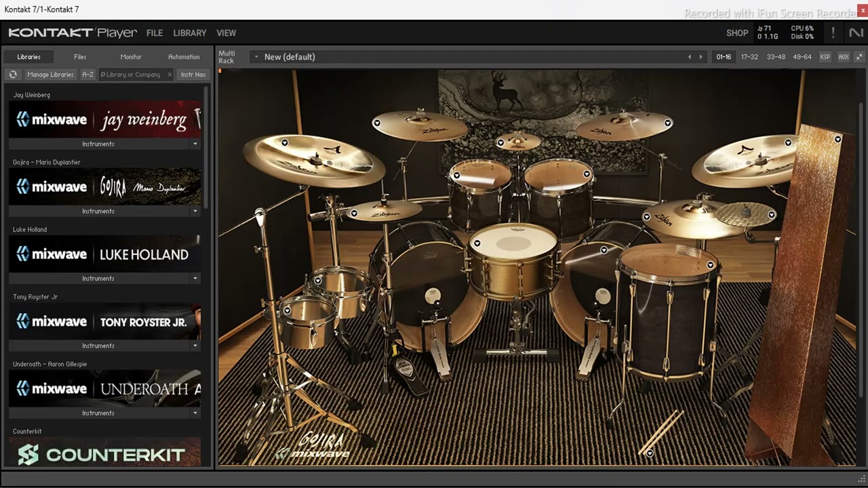Go to the previous multi preset
This screenshot has width=868, height=488.
click(x=690, y=57)
